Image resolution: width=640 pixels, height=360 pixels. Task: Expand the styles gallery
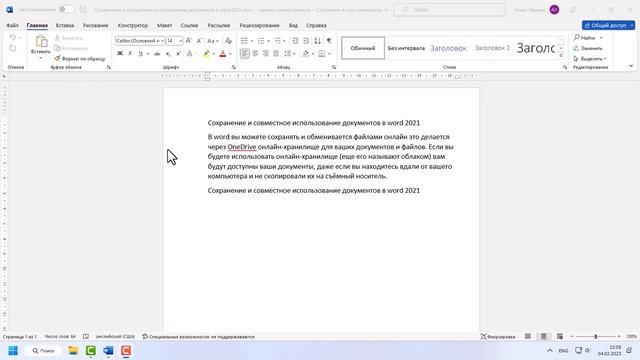coord(561,56)
